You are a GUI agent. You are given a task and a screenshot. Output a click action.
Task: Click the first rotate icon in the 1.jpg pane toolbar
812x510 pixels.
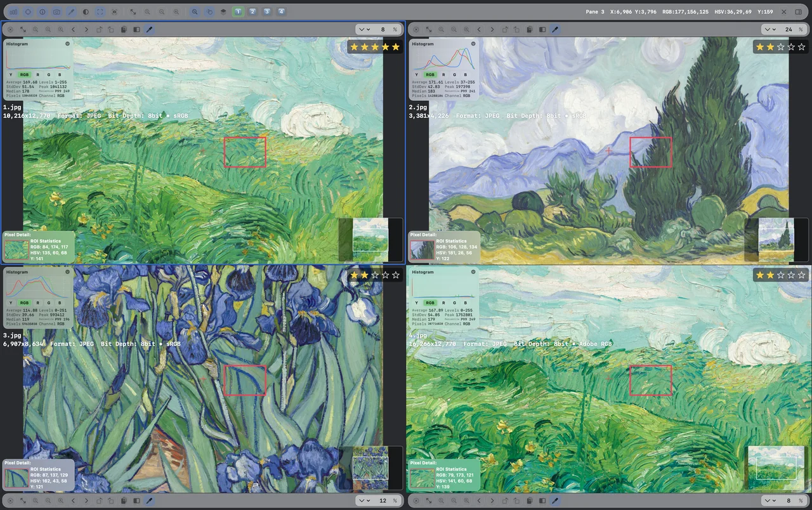point(99,29)
